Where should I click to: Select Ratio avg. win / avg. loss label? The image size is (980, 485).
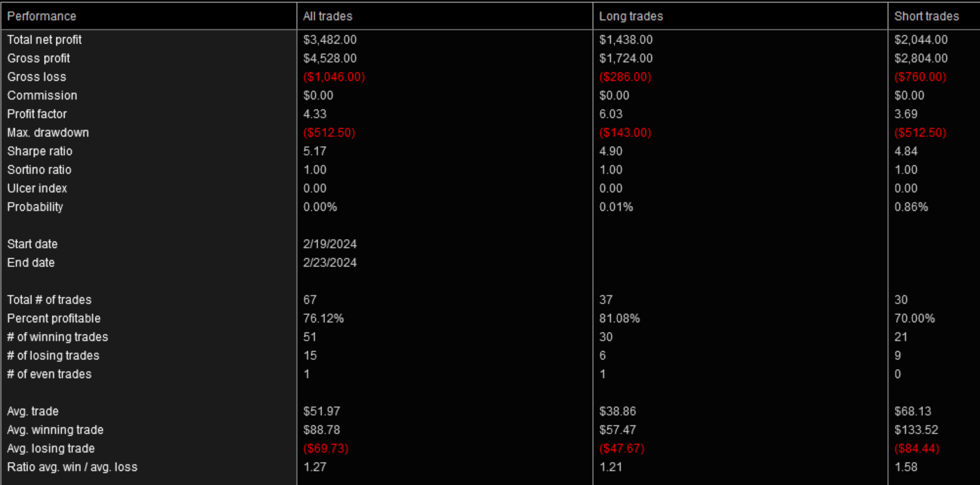pos(72,467)
